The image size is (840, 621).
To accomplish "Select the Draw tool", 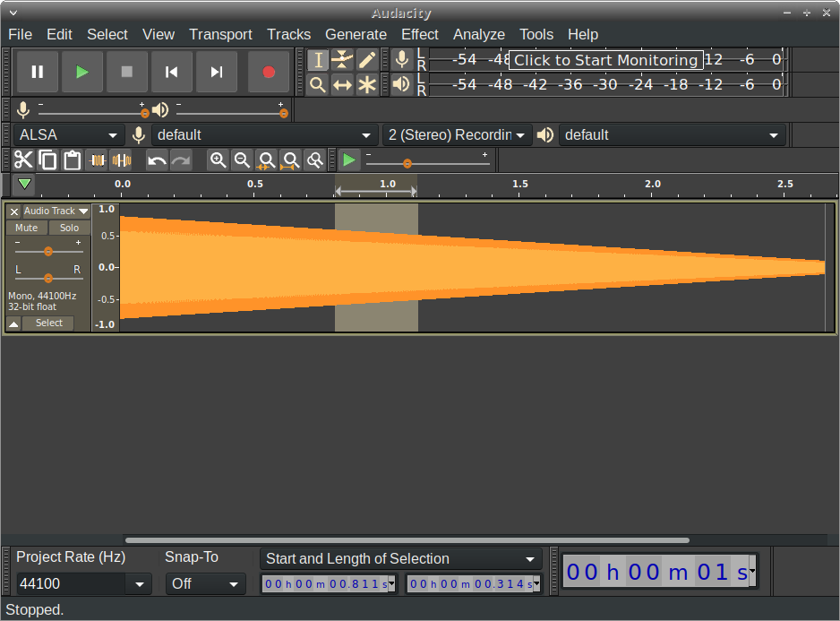I will [x=367, y=59].
